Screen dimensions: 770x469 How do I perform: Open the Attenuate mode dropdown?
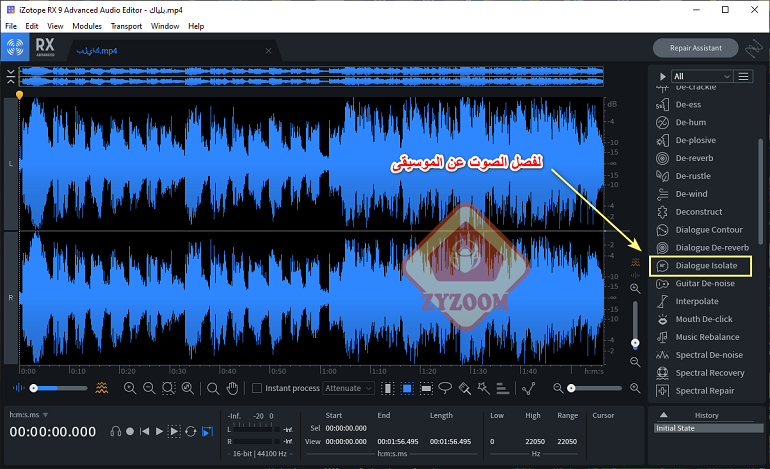tap(348, 388)
